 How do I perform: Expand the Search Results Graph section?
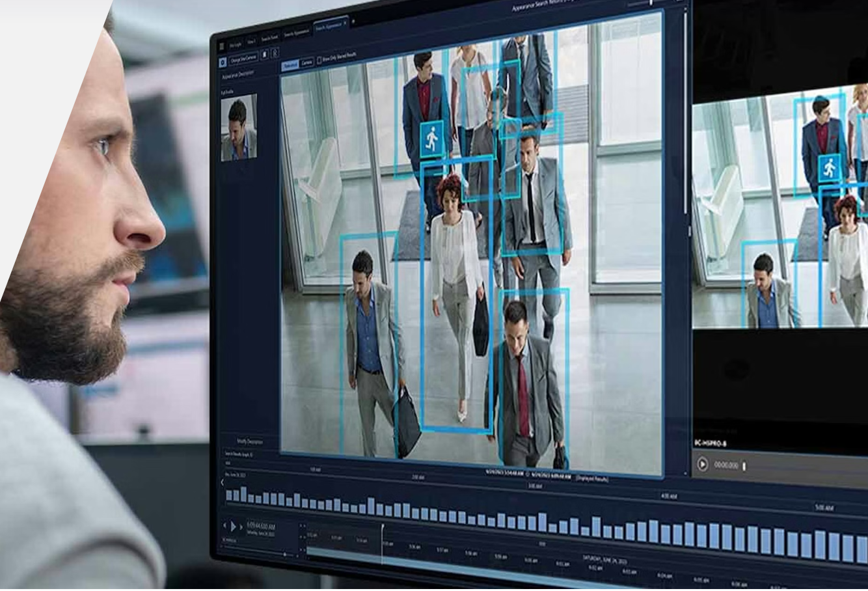click(241, 454)
